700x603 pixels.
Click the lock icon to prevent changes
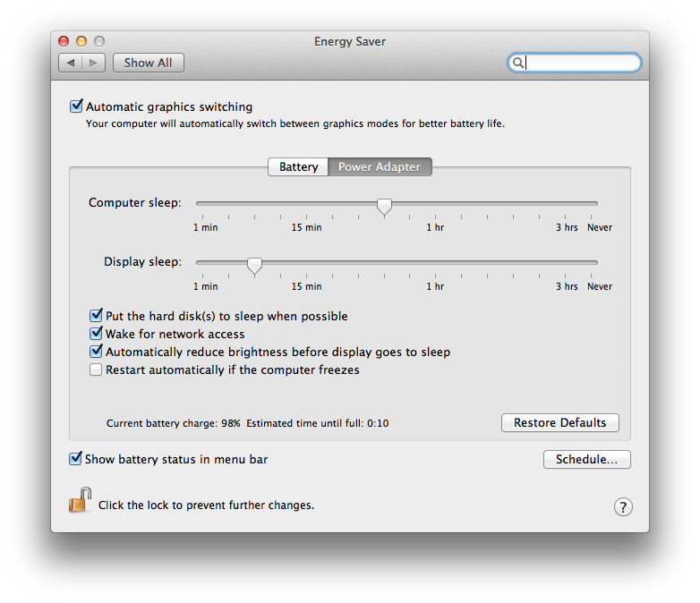tap(80, 500)
